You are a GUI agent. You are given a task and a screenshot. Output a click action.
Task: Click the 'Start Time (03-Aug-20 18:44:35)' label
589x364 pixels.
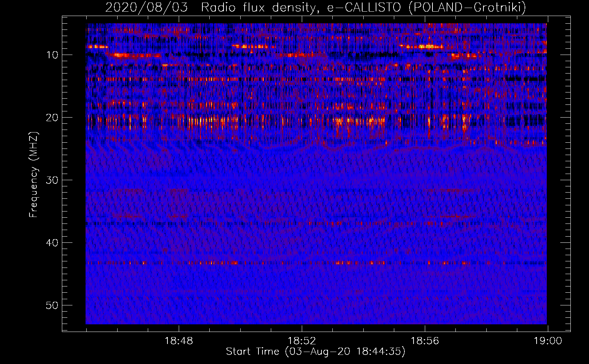coord(315,352)
